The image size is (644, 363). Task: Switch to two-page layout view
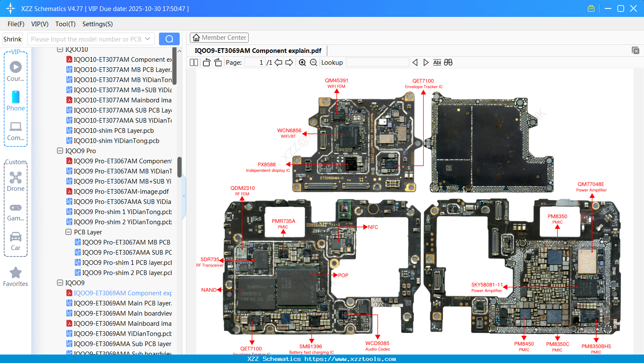tap(193, 62)
